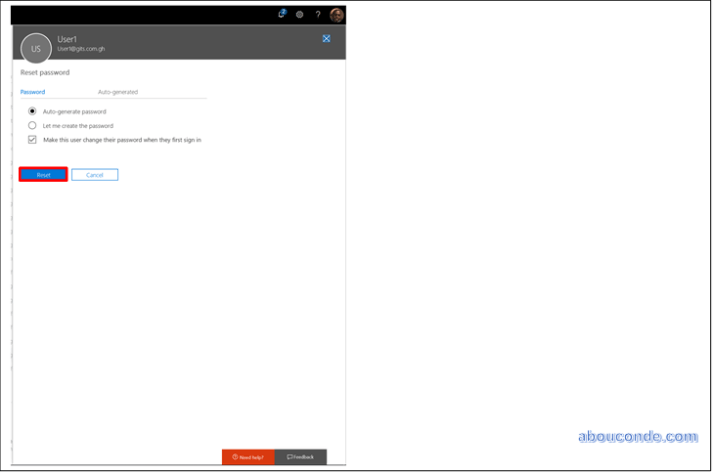Open the notifications icon with badge
The height and width of the screenshot is (472, 714).
282,14
